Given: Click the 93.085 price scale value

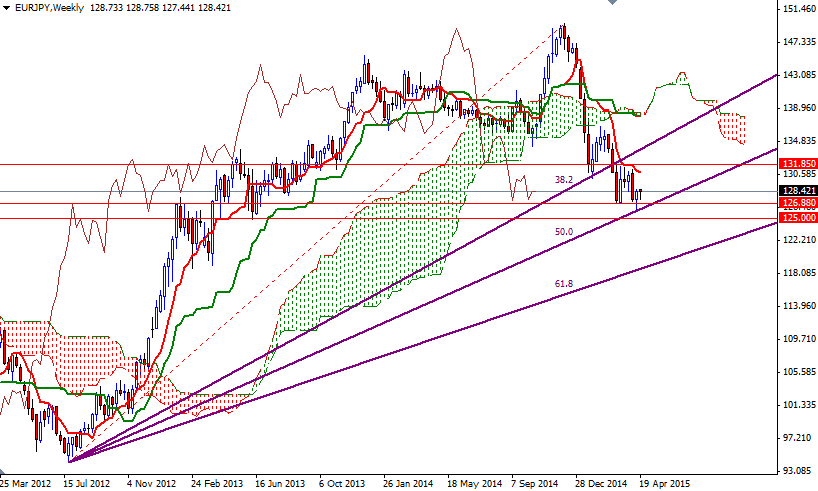Looking at the screenshot, I should (799, 471).
